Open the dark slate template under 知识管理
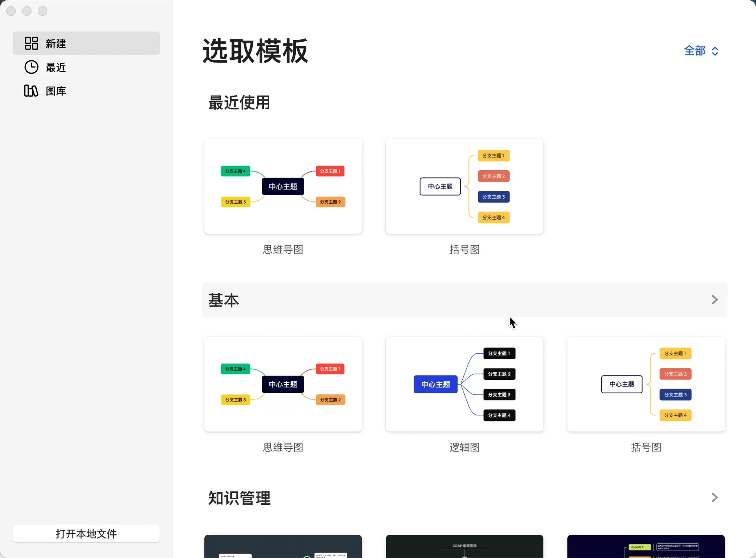 pyautogui.click(x=283, y=546)
